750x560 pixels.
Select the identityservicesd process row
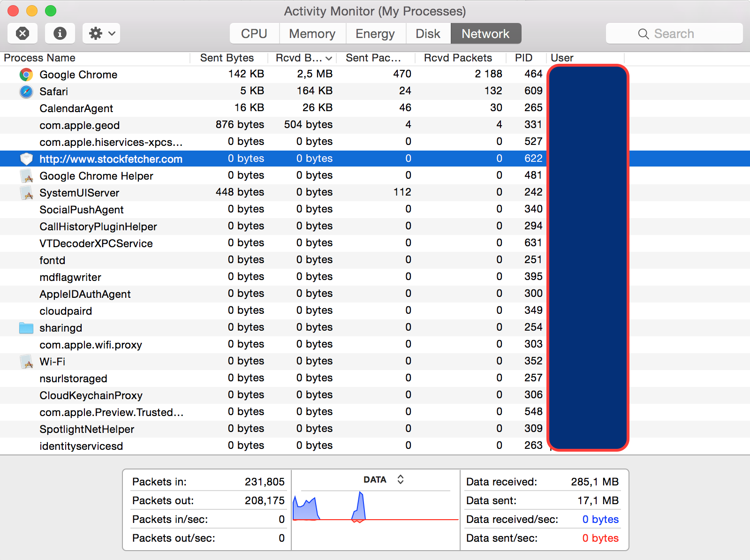click(375, 446)
